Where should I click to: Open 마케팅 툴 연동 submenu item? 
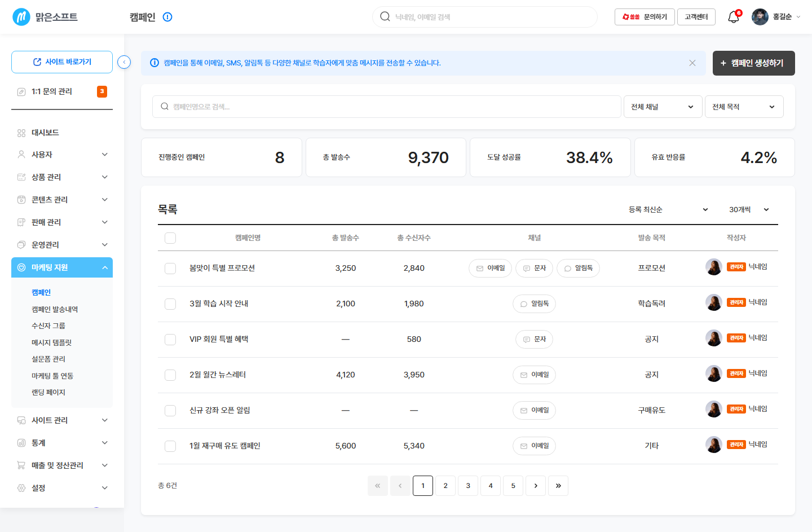pos(52,376)
